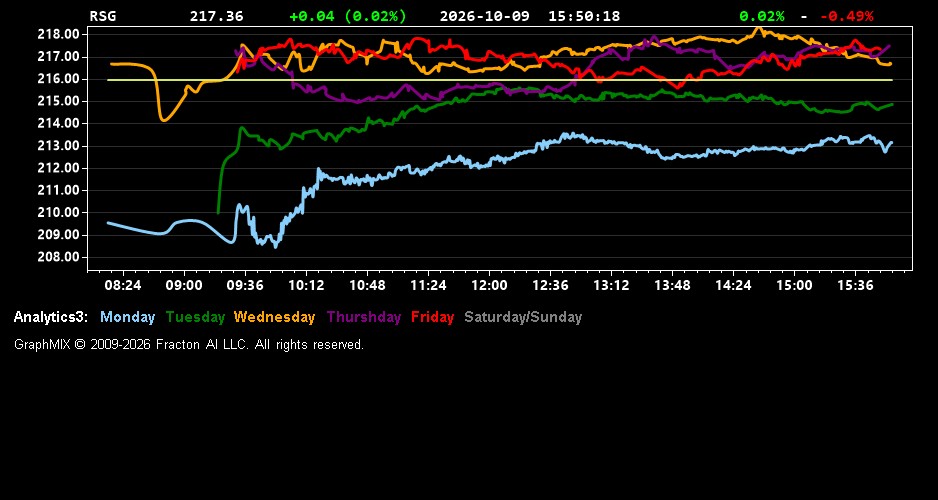Viewport: 938px width, 500px height.
Task: Click the 12:00 time axis label
Action: [489, 285]
